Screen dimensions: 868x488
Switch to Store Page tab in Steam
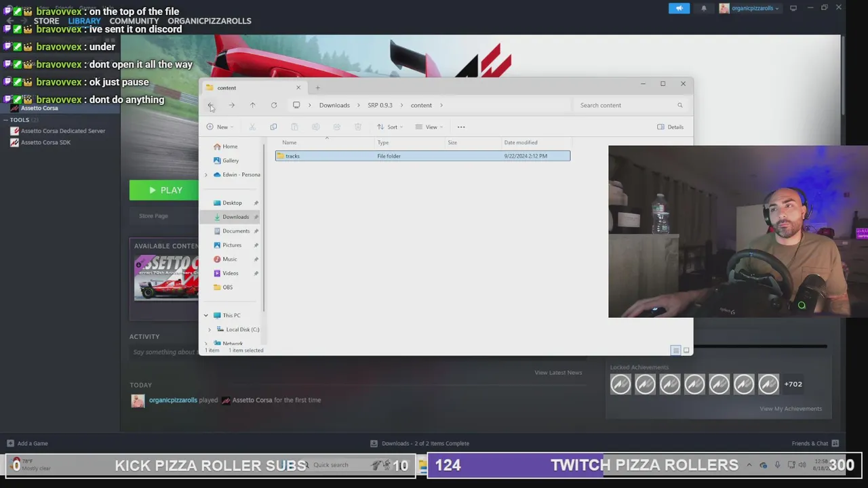point(153,216)
